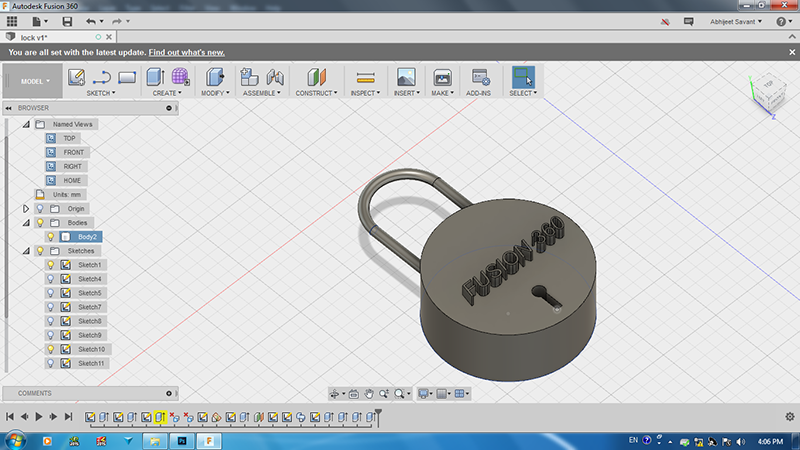Open timeline settings gear icon
Viewport: 800px width, 450px height.
click(789, 416)
